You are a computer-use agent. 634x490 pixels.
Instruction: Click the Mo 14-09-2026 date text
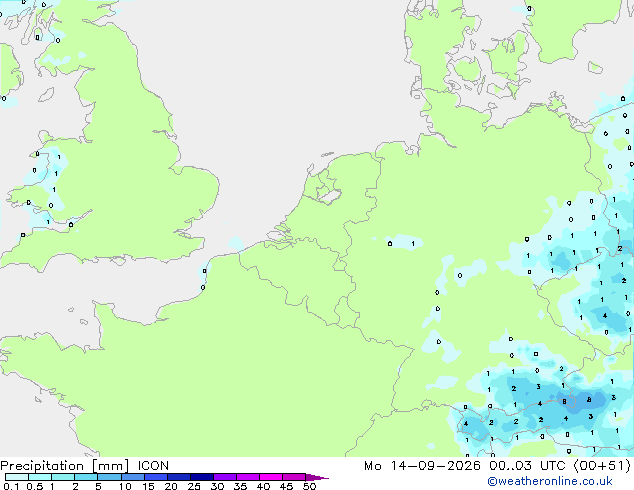pyautogui.click(x=422, y=466)
